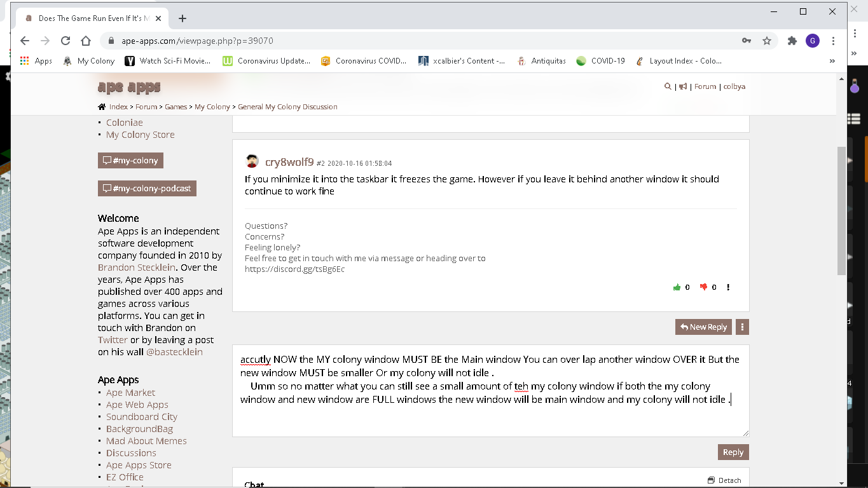The height and width of the screenshot is (488, 868).
Task: Open the #my-colony-podcast chat channel
Action: 147,188
